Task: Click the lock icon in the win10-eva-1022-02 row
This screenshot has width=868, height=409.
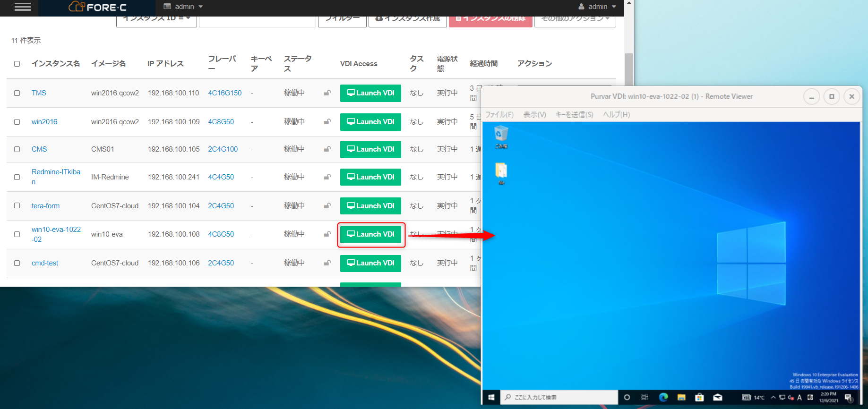Action: tap(327, 234)
